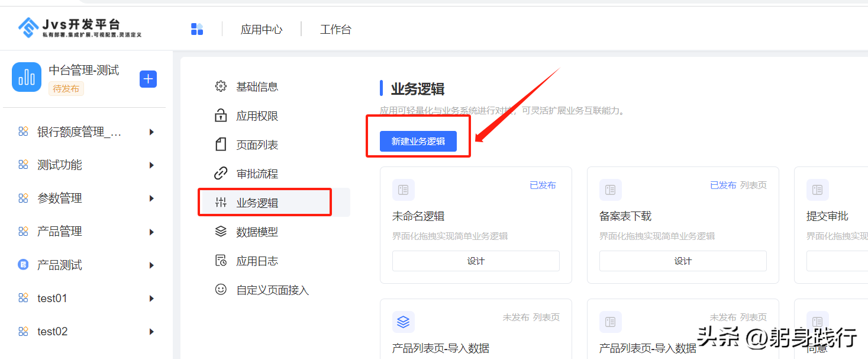Click the layers icon for 数据模型
The height and width of the screenshot is (359, 868).
pyautogui.click(x=221, y=232)
